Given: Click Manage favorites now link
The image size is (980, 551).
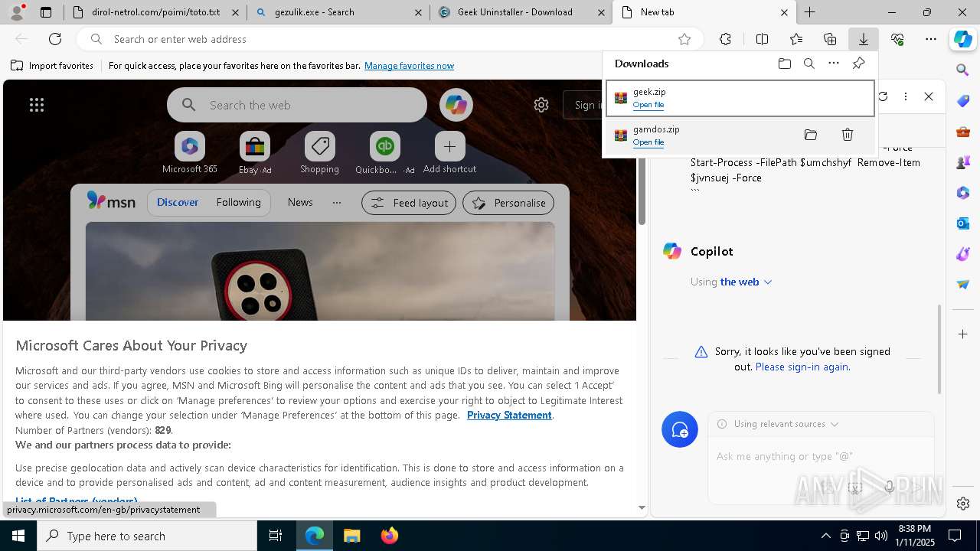Looking at the screenshot, I should pos(409,66).
